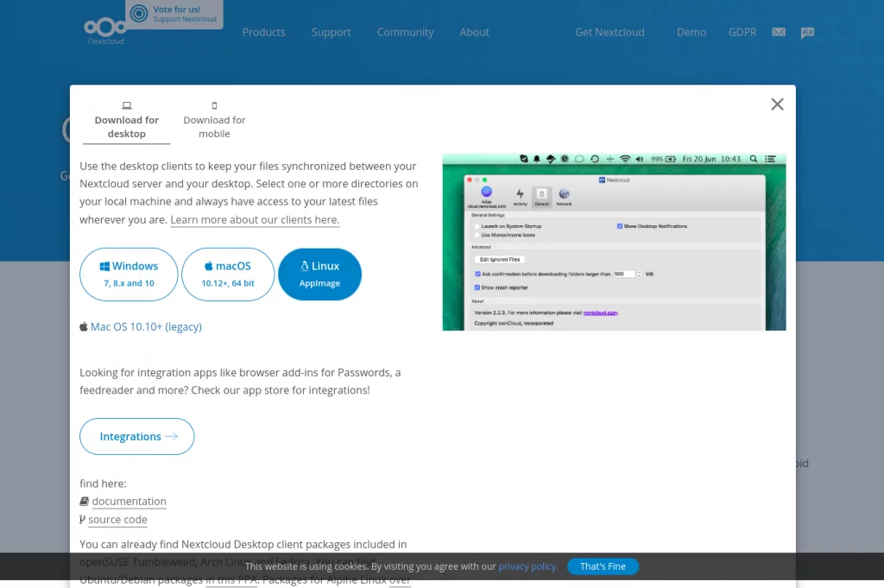Open the source code link
The image size is (884, 588).
click(x=117, y=519)
